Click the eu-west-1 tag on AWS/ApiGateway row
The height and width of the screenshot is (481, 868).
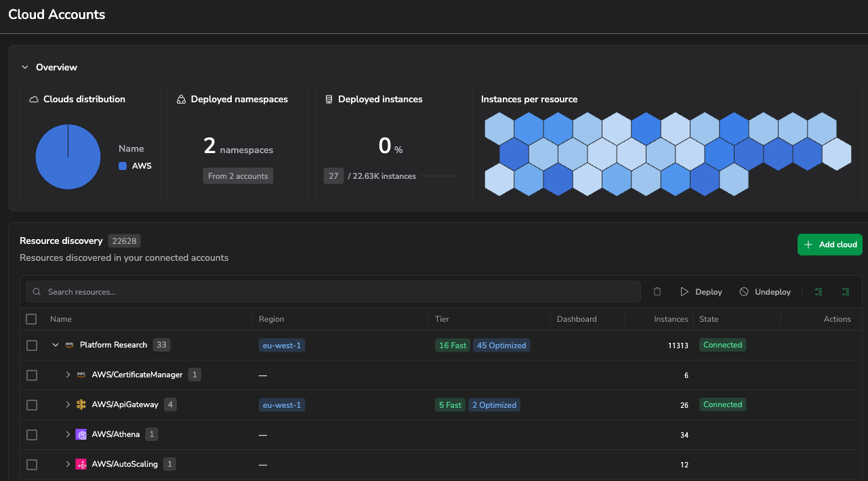282,405
